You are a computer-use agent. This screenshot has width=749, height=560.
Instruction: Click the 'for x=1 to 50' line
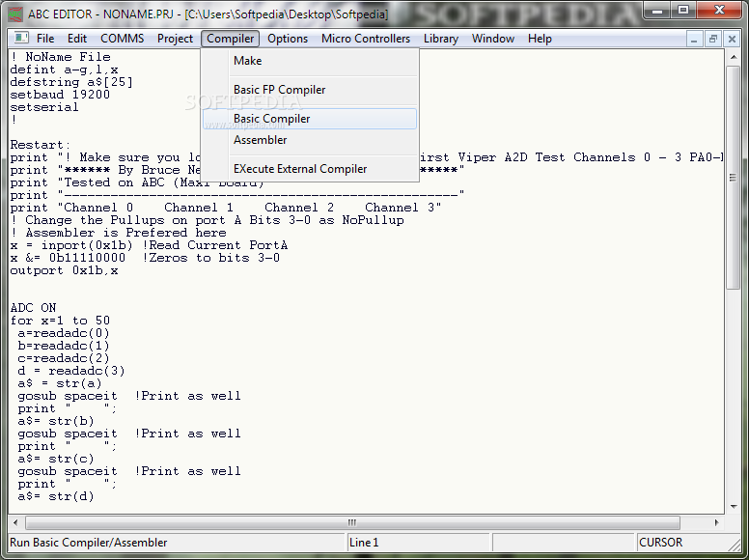60,321
